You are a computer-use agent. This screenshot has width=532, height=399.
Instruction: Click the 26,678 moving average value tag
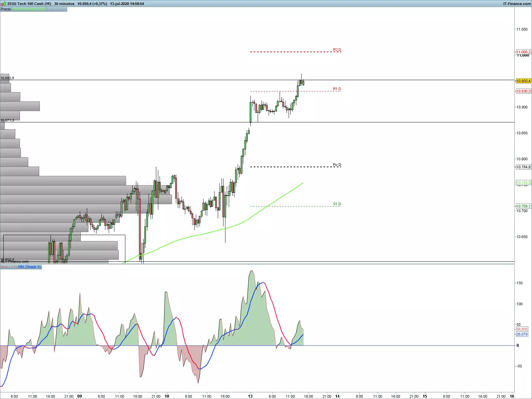click(x=522, y=334)
